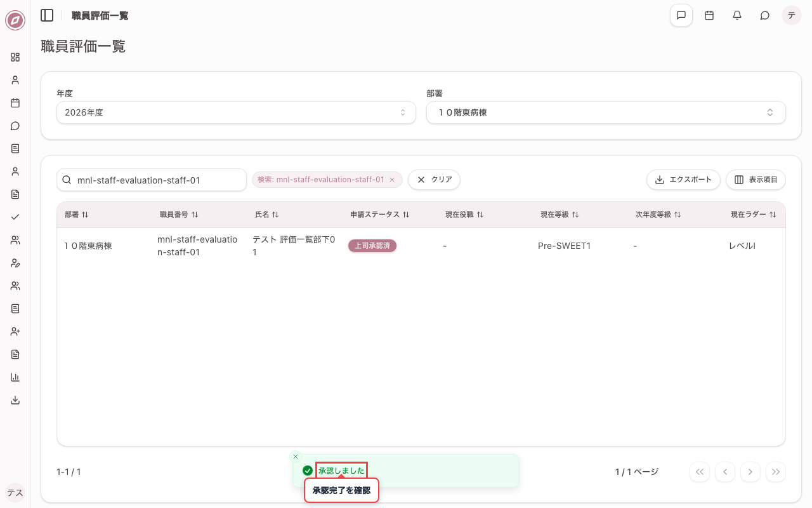This screenshot has width=812, height=508.
Task: Open the chat bubble icon in the top bar
Action: click(765, 15)
